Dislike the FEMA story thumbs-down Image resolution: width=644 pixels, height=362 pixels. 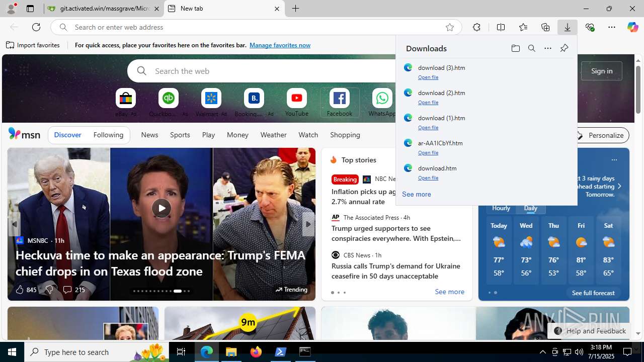pos(49,290)
